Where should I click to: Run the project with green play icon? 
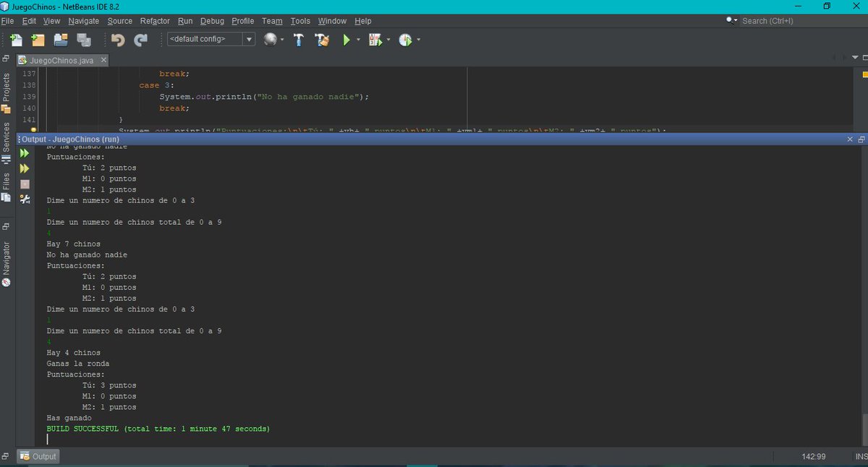[x=346, y=40]
